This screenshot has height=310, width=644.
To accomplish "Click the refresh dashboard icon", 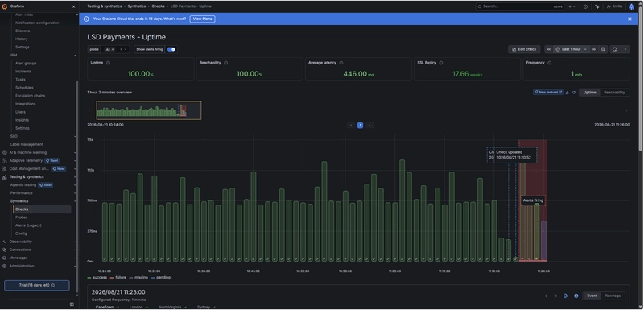I will [614, 49].
